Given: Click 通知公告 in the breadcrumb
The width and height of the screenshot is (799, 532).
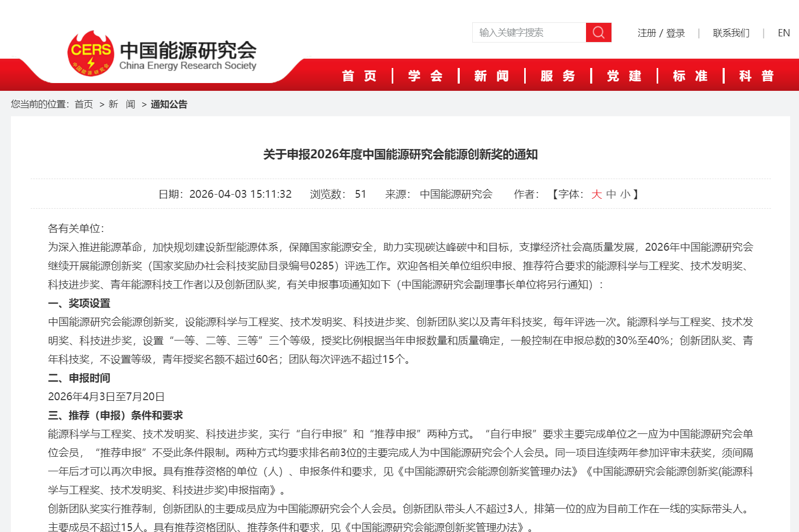Looking at the screenshot, I should click(169, 104).
